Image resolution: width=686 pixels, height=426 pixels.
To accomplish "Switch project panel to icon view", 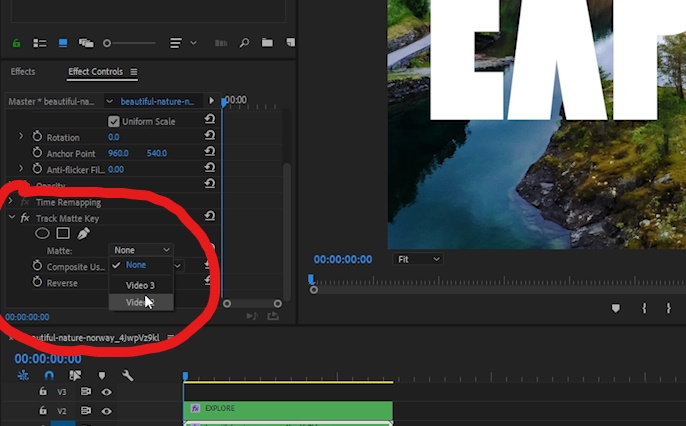I will pos(63,43).
